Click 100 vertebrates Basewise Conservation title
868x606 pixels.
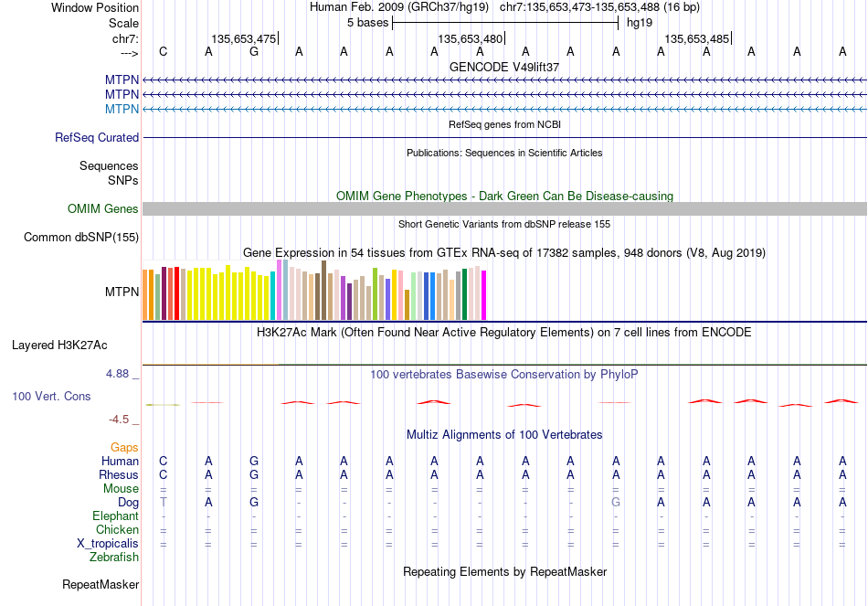coord(504,375)
